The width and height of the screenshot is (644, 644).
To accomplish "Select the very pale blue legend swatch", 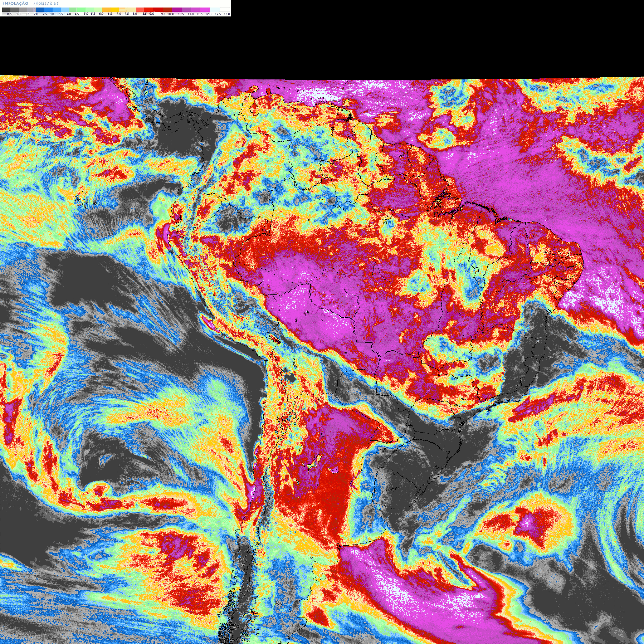I will (215, 10).
